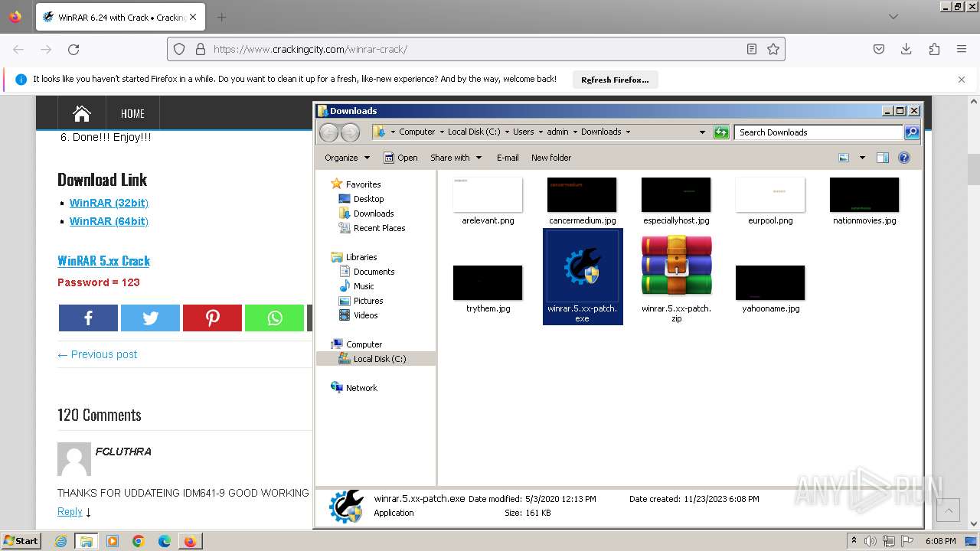The height and width of the screenshot is (551, 980).
Task: Launch Internet Explorer from taskbar
Action: tap(60, 541)
